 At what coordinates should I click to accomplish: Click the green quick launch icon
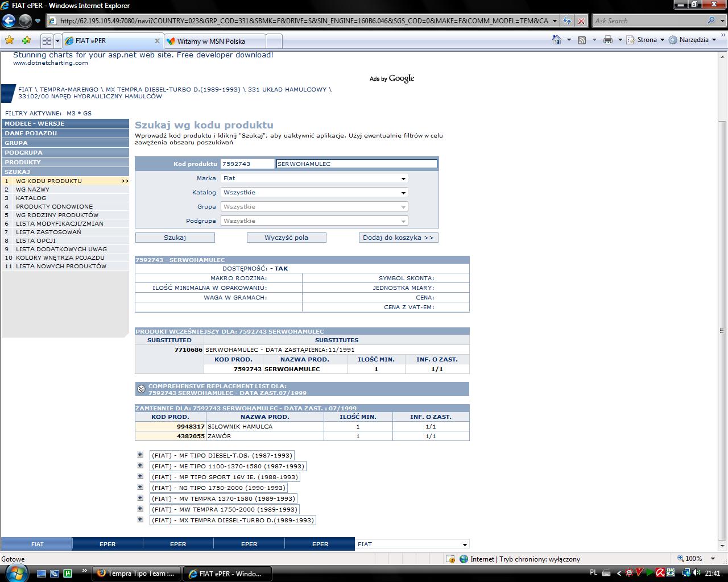pos(67,573)
